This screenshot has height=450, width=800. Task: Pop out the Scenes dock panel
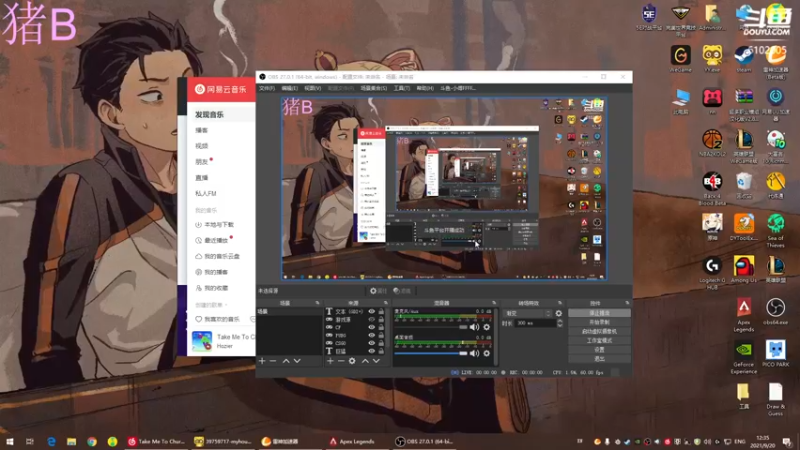(317, 303)
